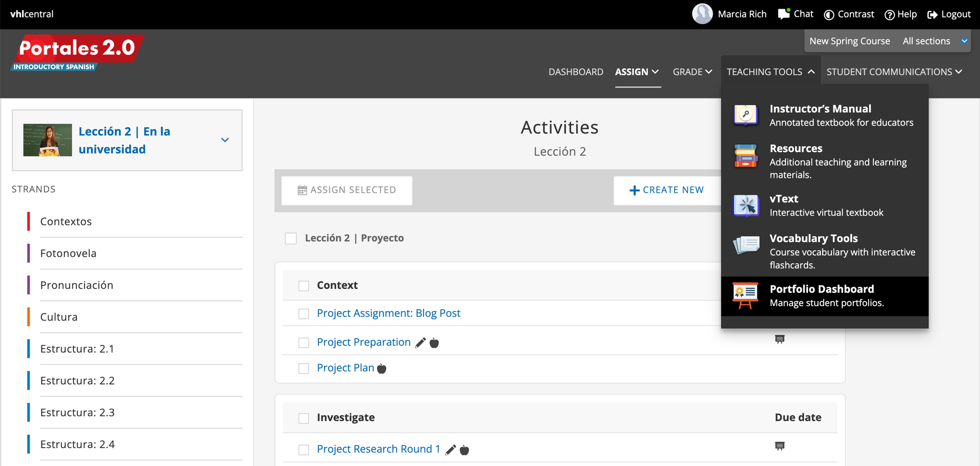This screenshot has height=466, width=980.
Task: Click the Lección 2 lesson thumbnail image
Action: pyautogui.click(x=47, y=140)
